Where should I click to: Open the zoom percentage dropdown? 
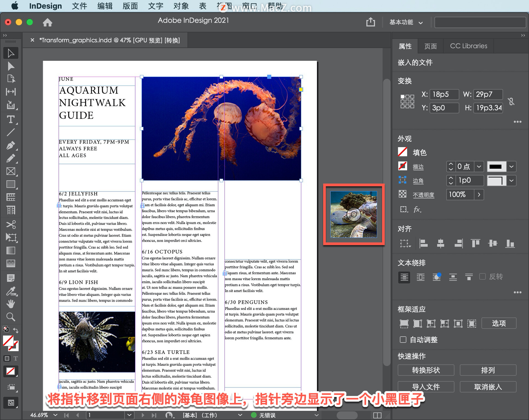(x=55, y=415)
